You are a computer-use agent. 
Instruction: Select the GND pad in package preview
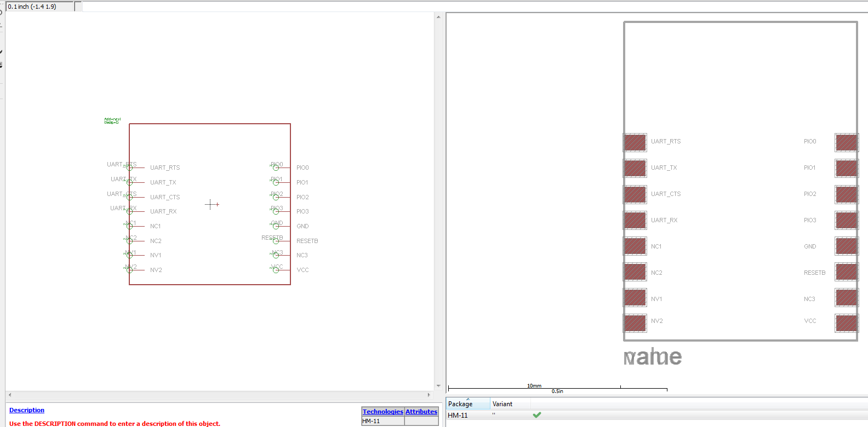point(847,246)
